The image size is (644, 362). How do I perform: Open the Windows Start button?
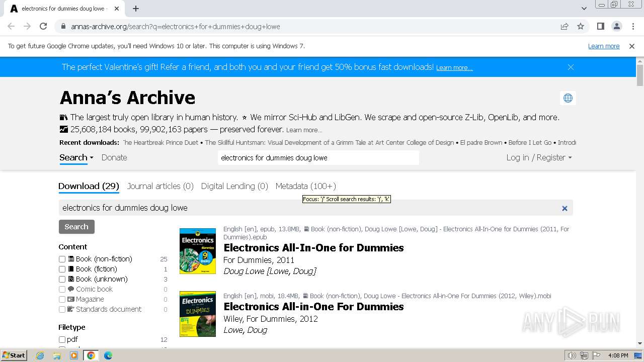[x=14, y=355]
